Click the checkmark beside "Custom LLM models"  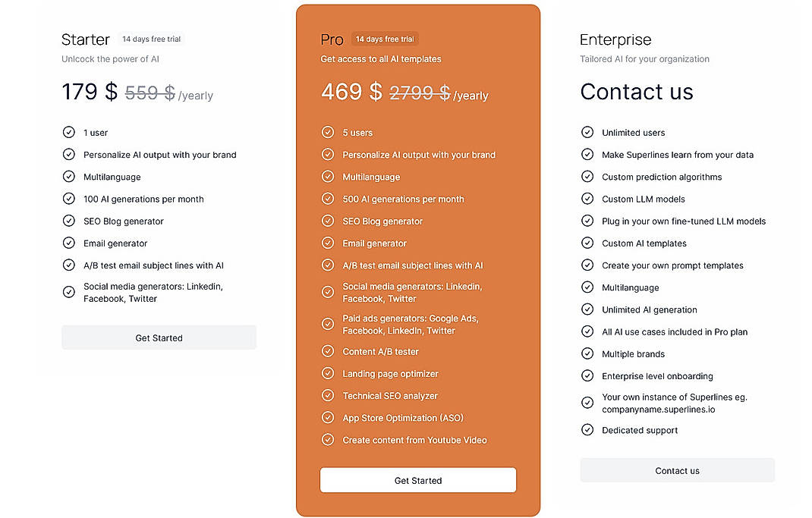tap(587, 199)
